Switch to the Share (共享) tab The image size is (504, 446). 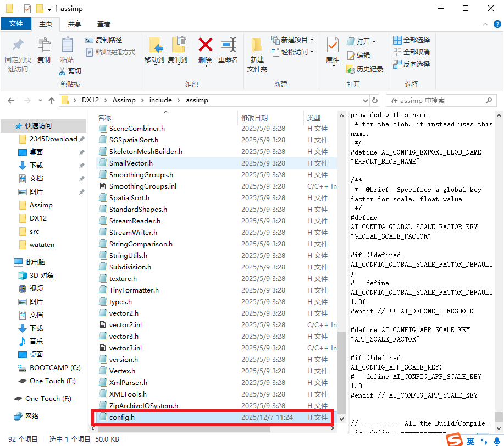point(75,24)
